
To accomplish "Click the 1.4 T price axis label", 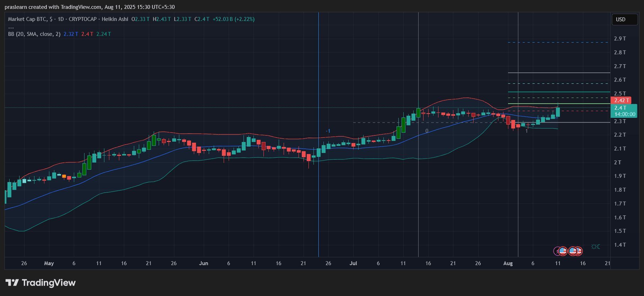I will pyautogui.click(x=620, y=245).
